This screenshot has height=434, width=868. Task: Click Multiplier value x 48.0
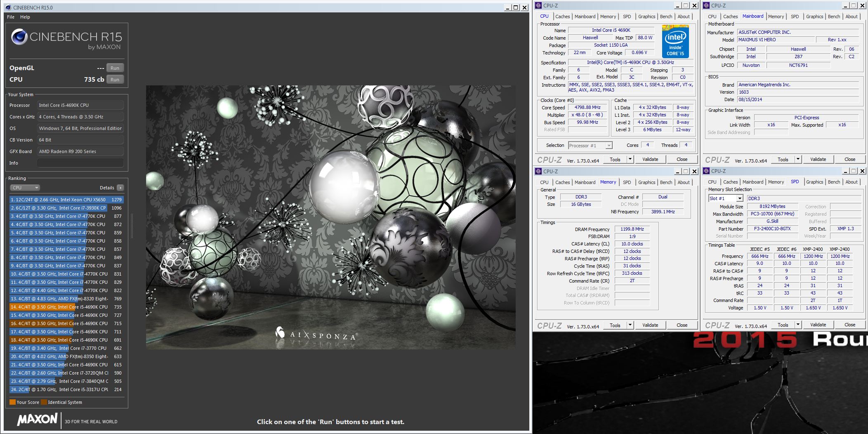point(587,115)
